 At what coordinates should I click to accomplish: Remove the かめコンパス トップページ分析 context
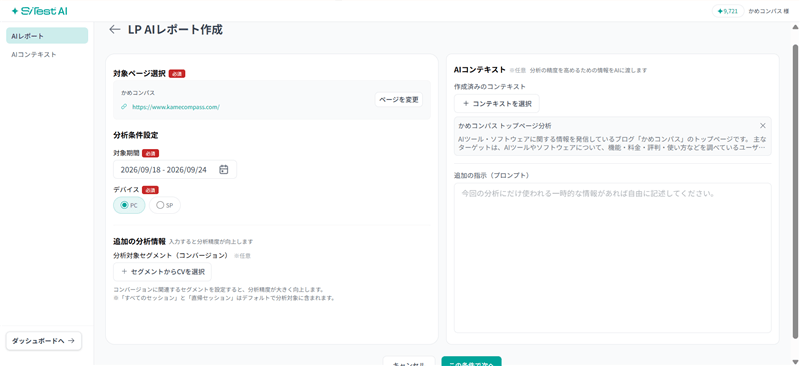(763, 126)
